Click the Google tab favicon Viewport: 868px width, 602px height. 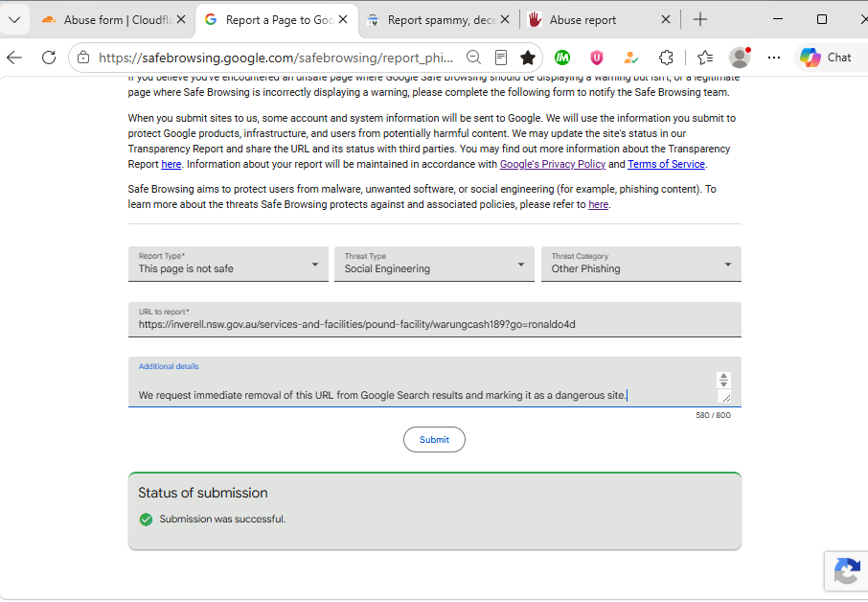(211, 19)
